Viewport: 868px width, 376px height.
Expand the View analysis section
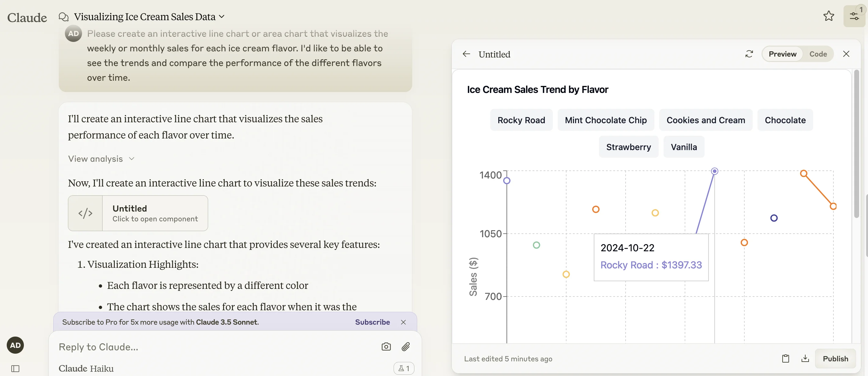101,159
